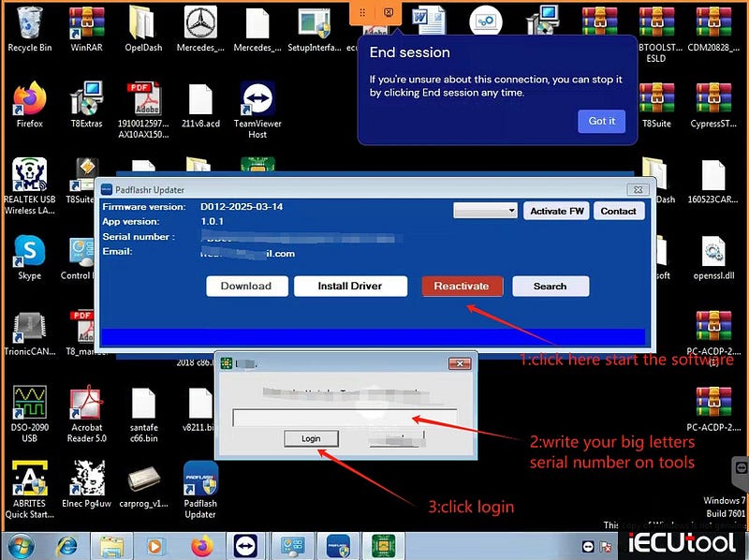The image size is (749, 560).
Task: Open the BTOOLST... ESLD archive icon
Action: (656, 34)
